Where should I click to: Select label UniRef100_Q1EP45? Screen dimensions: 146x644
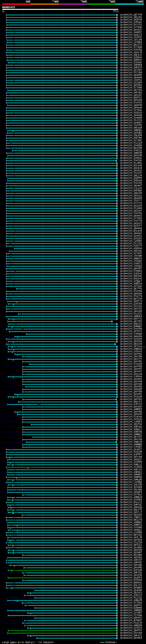(131, 105)
